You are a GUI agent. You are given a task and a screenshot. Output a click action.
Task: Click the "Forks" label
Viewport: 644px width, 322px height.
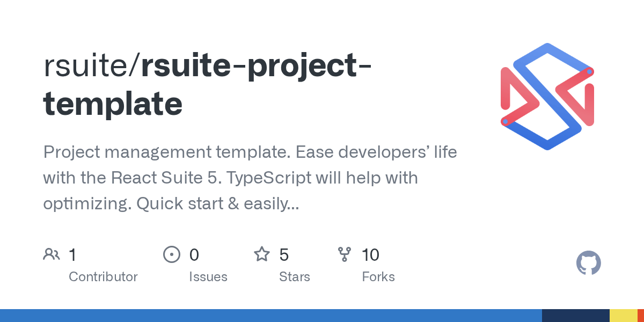(x=378, y=277)
